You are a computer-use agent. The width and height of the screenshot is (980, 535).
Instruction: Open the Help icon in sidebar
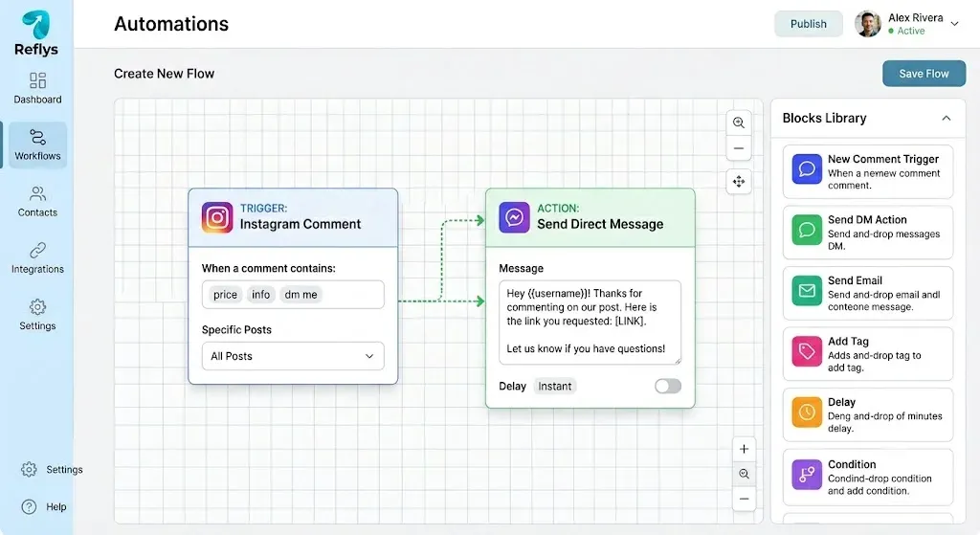pyautogui.click(x=29, y=507)
